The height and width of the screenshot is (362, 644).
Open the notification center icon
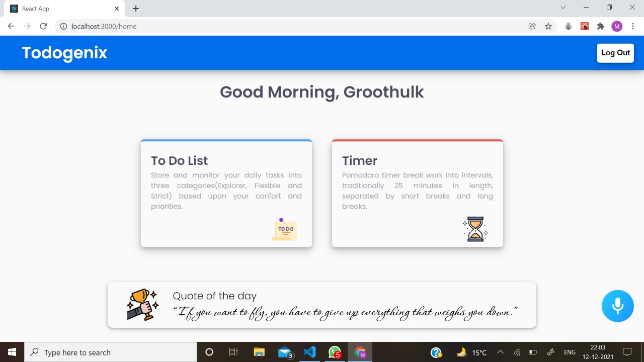pos(627,352)
